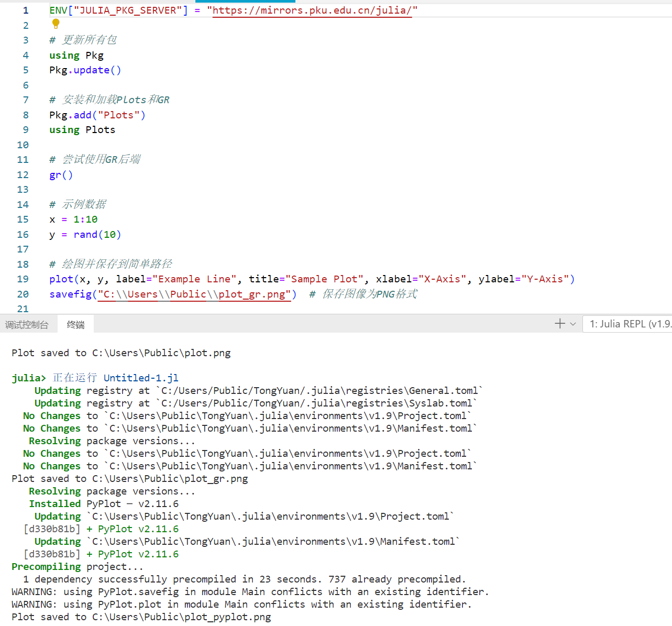
Task: Click the 'Installed PyPlot — v2.11.6' line
Action: point(104,504)
